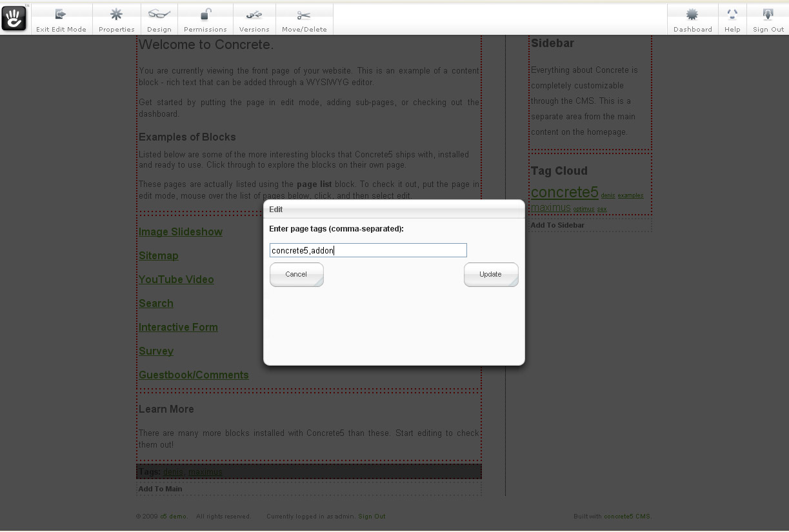Sign Out using the top toolbar icon
The height and width of the screenshot is (532, 789).
(768, 19)
